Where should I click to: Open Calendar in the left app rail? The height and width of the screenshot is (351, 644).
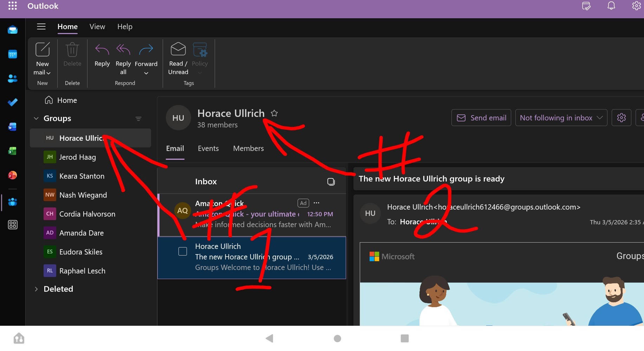tap(13, 54)
